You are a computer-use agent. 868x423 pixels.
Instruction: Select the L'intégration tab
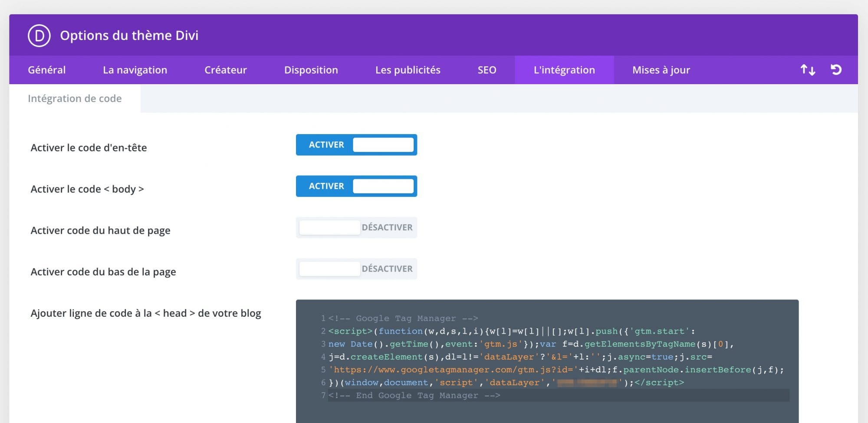(x=564, y=70)
